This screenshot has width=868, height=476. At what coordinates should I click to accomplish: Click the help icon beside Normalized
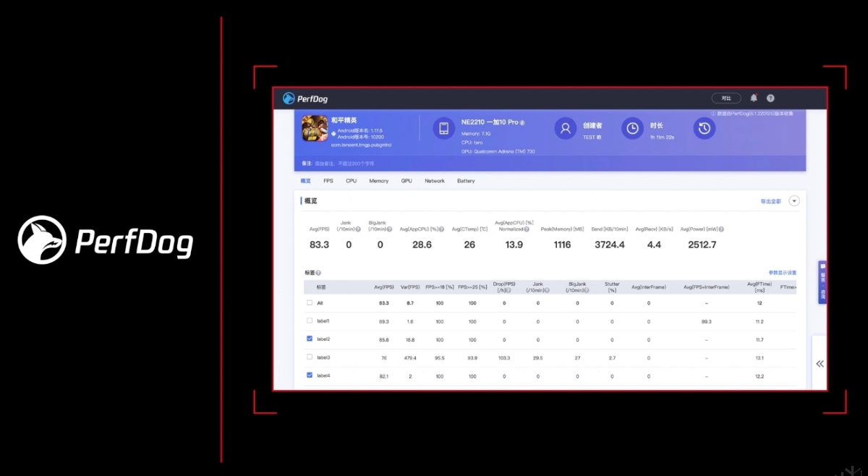coord(527,229)
